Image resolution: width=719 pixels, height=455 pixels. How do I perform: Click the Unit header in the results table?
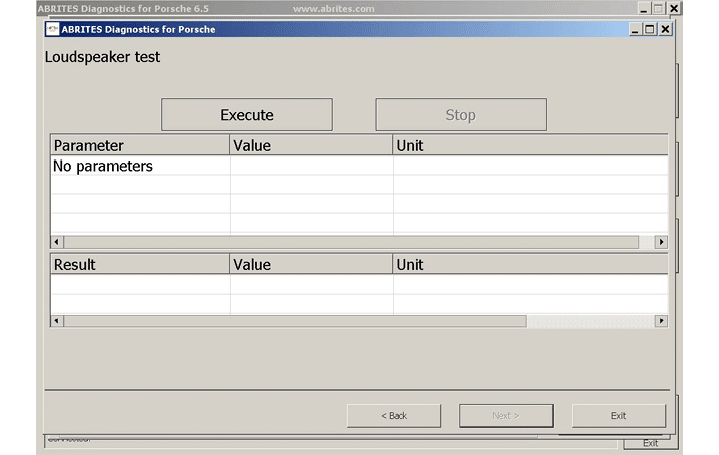point(530,264)
